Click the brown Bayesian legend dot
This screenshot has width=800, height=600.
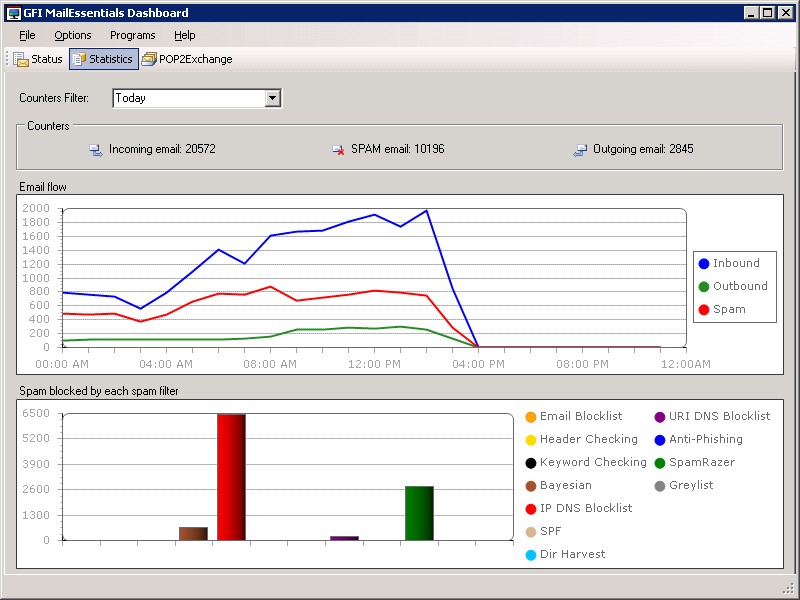[531, 486]
